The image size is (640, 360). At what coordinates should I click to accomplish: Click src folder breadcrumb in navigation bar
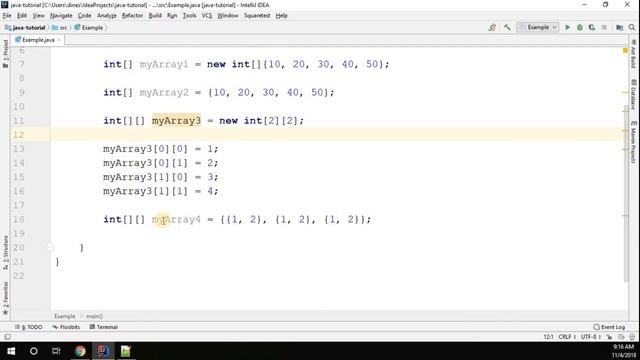point(60,28)
